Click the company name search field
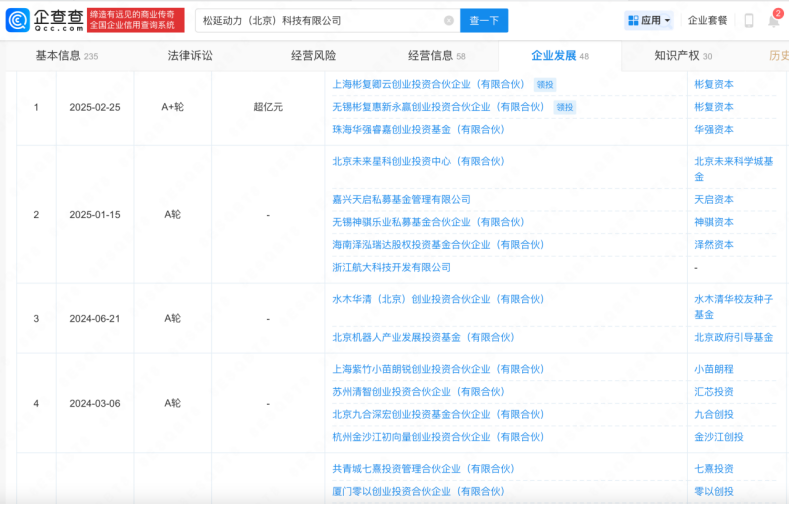The image size is (790, 505). pyautogui.click(x=320, y=20)
